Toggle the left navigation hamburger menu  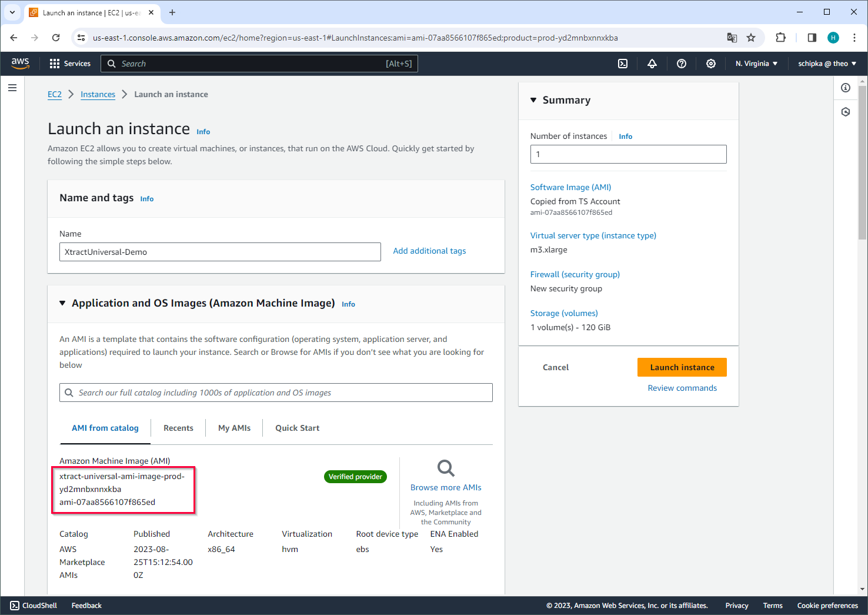click(12, 88)
